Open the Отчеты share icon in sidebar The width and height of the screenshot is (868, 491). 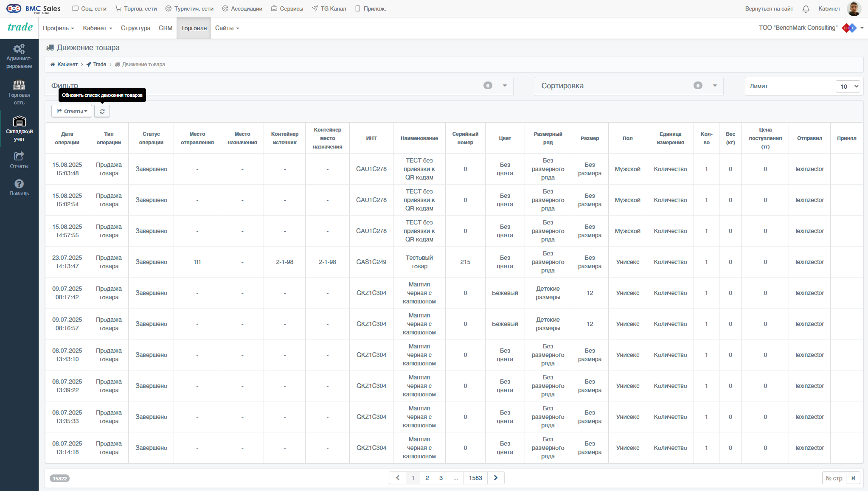[19, 156]
